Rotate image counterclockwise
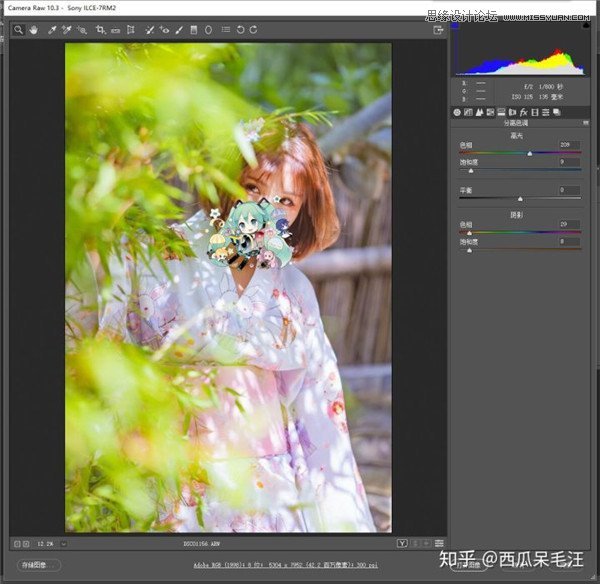This screenshot has width=600, height=584. tap(240, 30)
